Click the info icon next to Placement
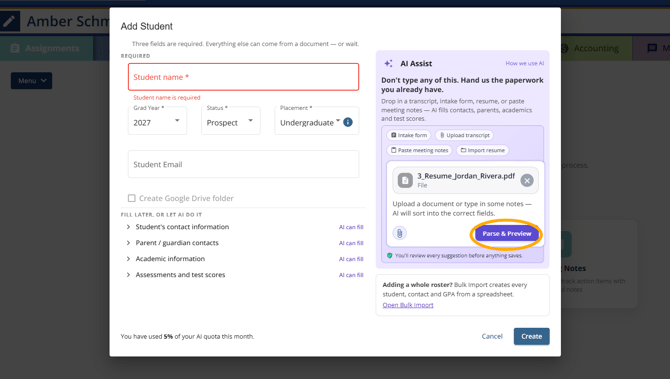Screen dimensions: 670x379 click(348, 122)
